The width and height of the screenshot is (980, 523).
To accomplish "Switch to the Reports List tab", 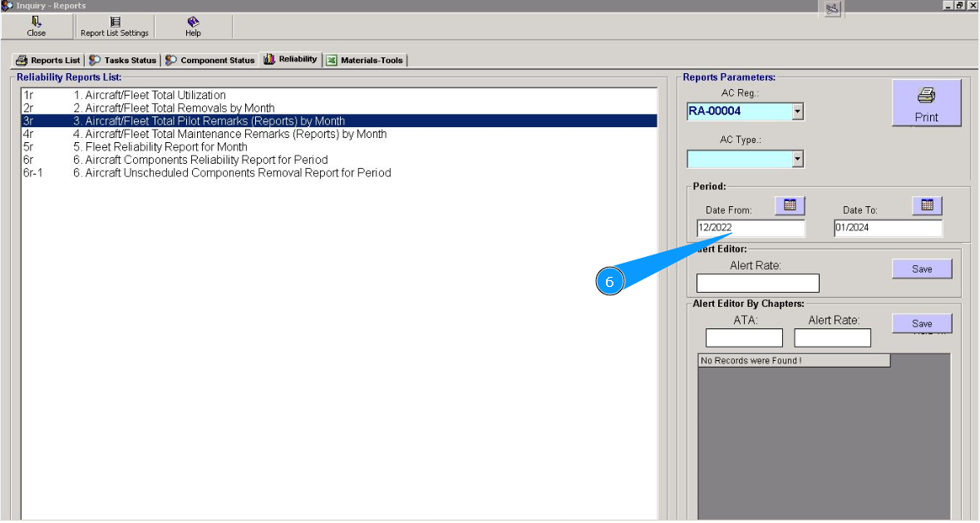I will [48, 60].
